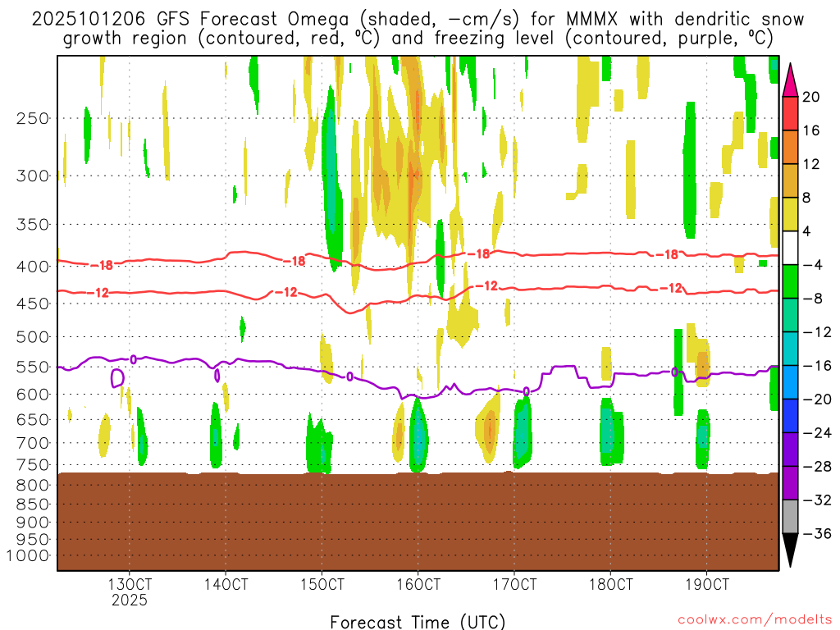Select the 350 pressure axis label
The image size is (840, 630).
pos(33,225)
